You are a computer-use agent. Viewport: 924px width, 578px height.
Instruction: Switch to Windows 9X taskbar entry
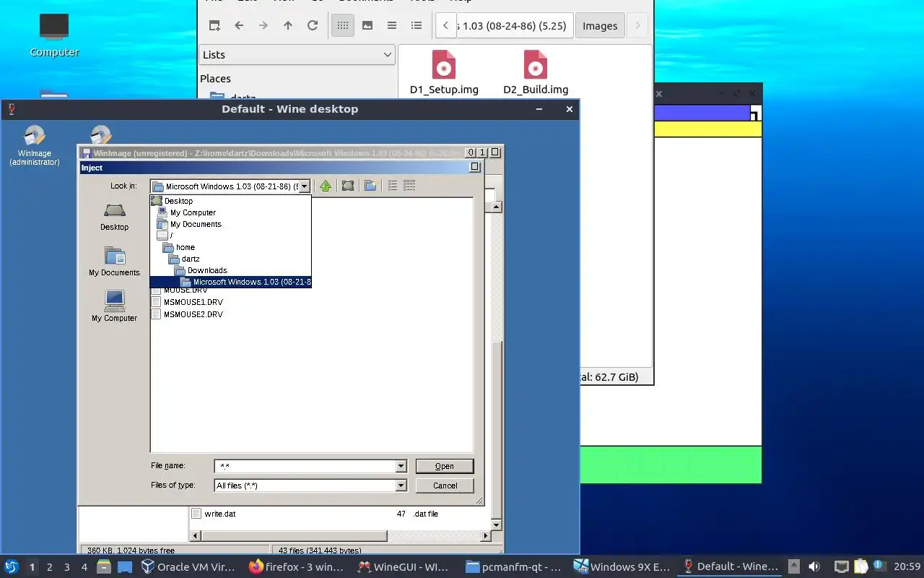[x=622, y=566]
